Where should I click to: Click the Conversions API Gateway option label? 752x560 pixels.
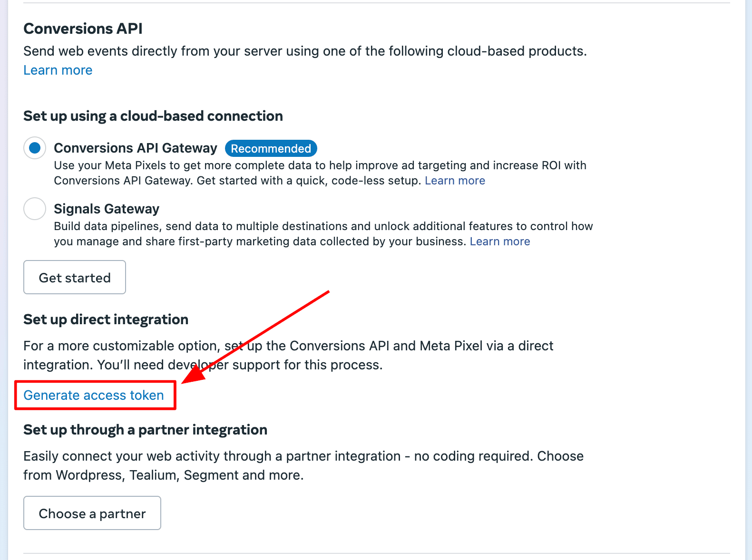pyautogui.click(x=136, y=148)
